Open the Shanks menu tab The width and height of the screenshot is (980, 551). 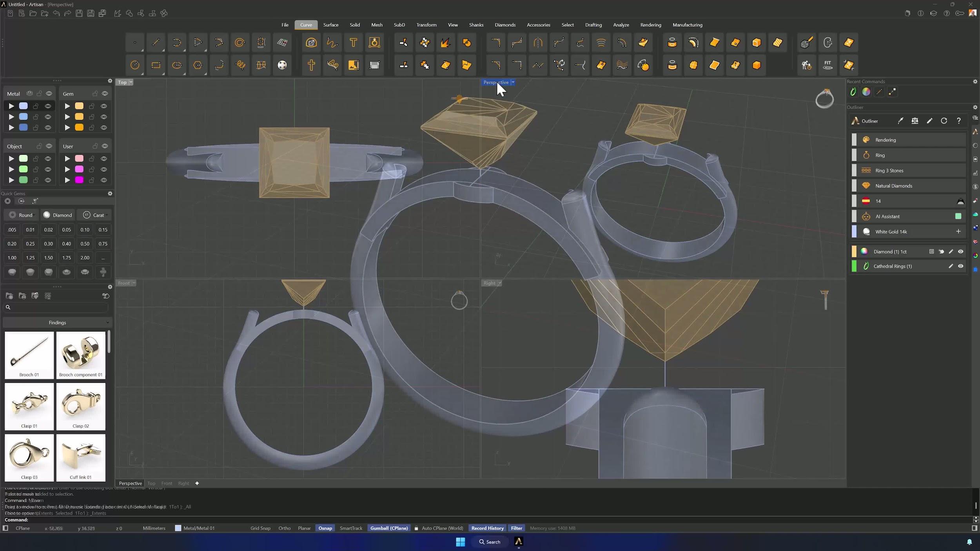(x=476, y=25)
